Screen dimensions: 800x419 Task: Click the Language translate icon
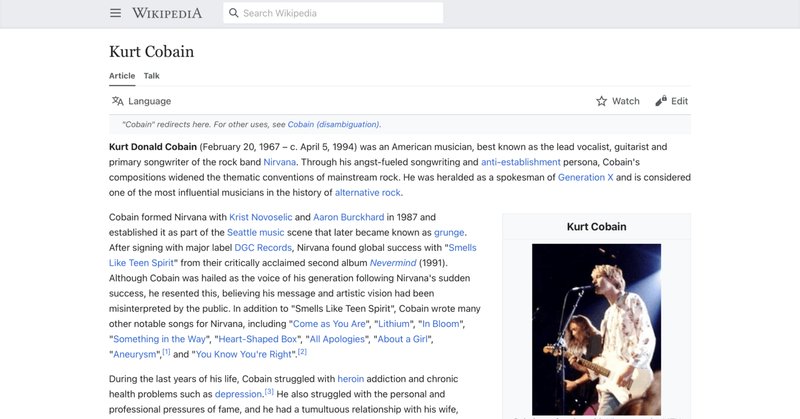coord(118,101)
